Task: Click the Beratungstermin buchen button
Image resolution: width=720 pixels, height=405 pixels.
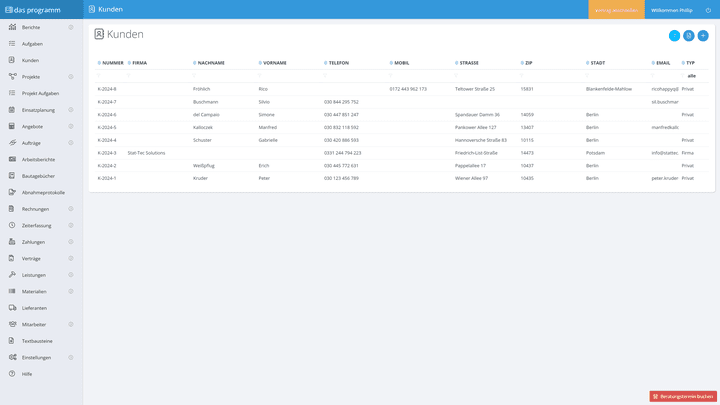Action: (x=683, y=396)
